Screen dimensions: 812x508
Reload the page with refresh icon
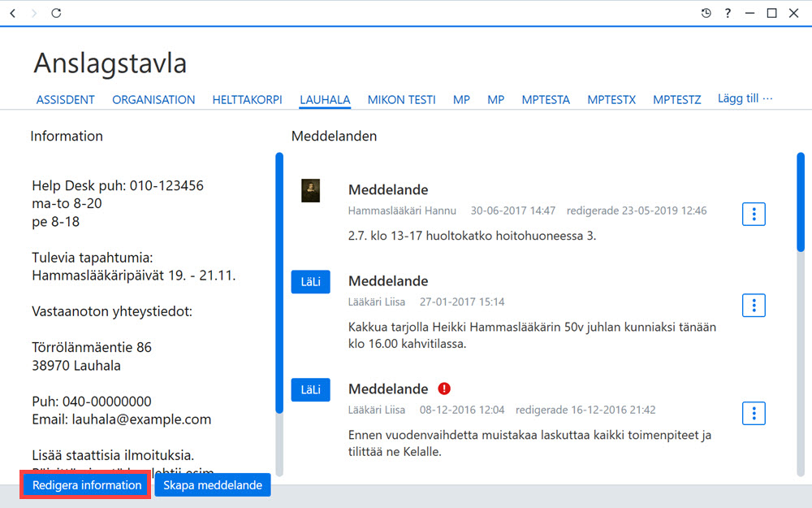(56, 13)
